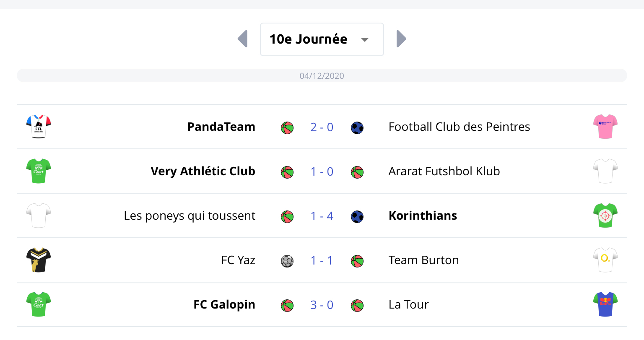The width and height of the screenshot is (644, 340).
Task: Click FC Yaz black jersey icon
Action: pyautogui.click(x=39, y=260)
